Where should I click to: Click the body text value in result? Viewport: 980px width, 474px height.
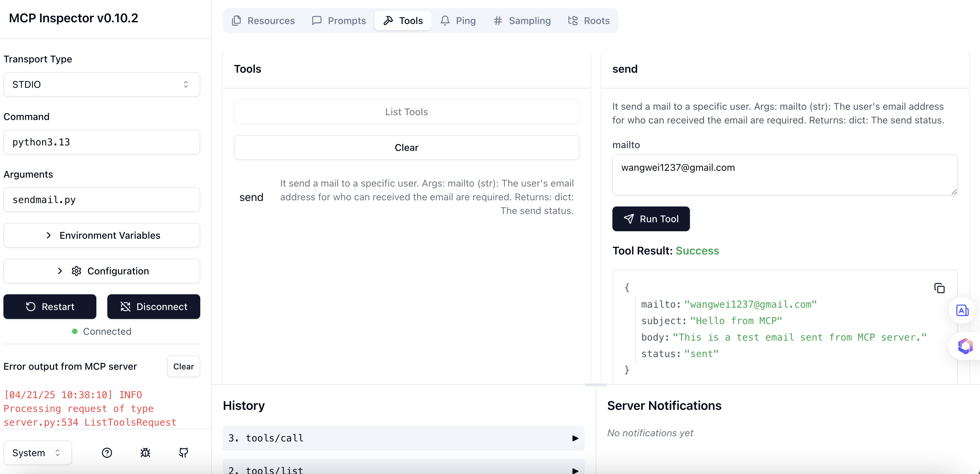(x=799, y=337)
